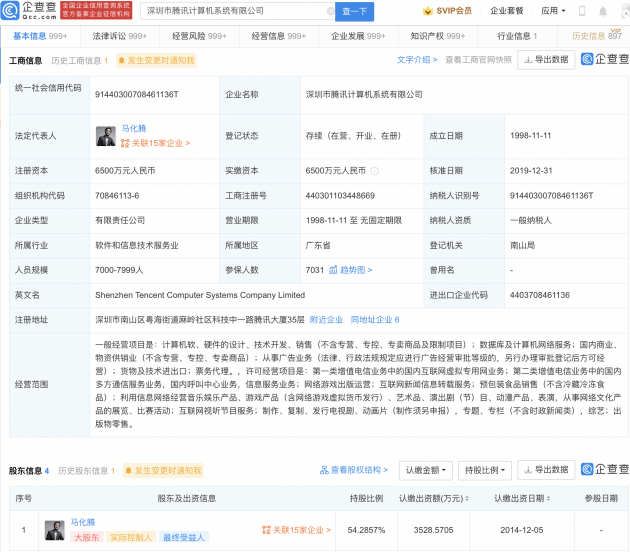630x552 pixels.
Task: Click 导出数据 button in 工商信息 section
Action: tap(546, 60)
